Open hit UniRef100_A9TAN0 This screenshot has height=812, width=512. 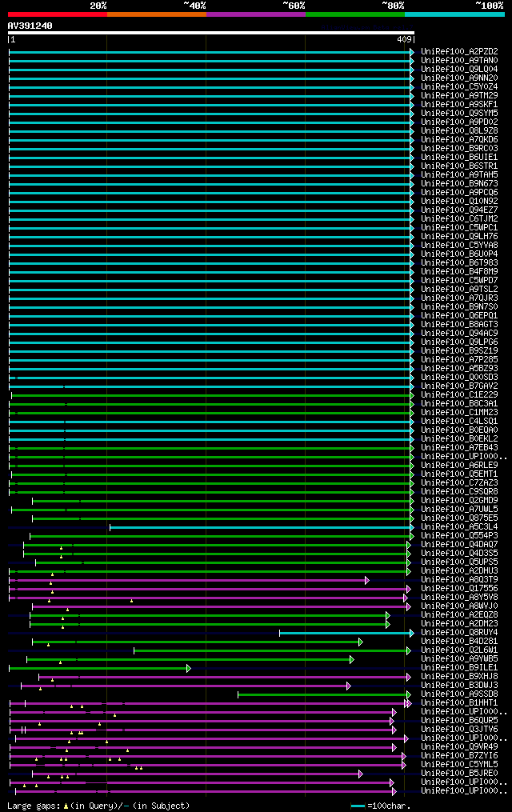tap(459, 61)
